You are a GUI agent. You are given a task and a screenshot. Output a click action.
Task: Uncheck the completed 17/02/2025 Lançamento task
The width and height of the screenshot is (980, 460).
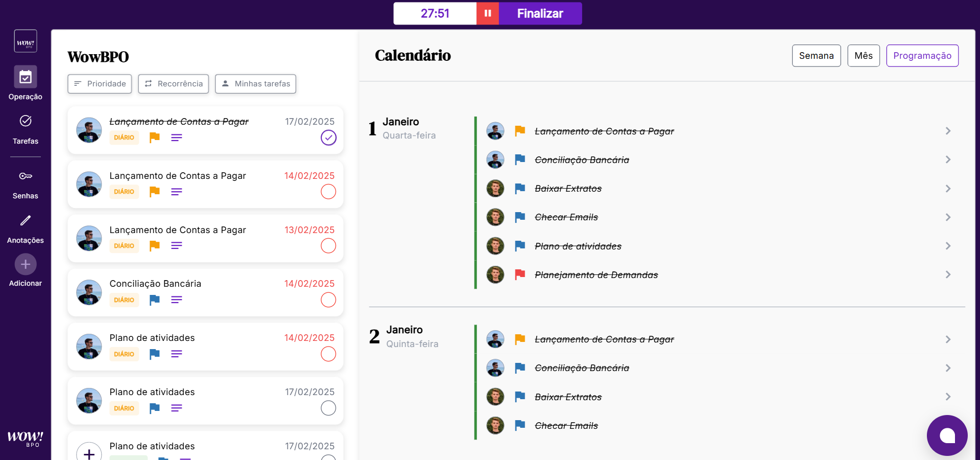(328, 137)
